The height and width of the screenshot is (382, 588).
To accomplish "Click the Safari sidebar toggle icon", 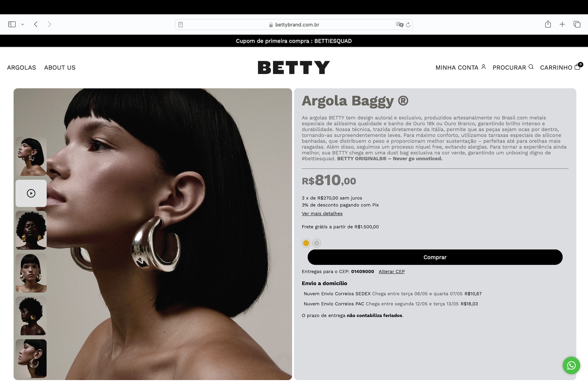I will click(x=12, y=24).
